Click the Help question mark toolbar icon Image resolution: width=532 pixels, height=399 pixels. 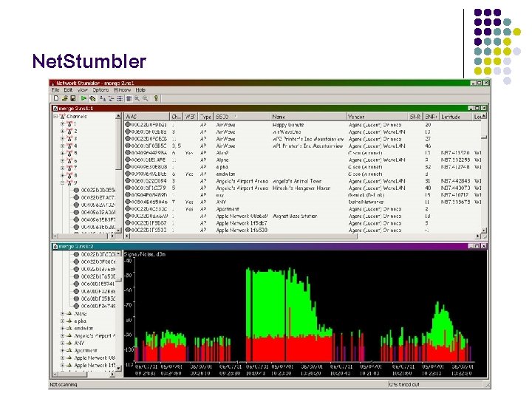(156, 98)
